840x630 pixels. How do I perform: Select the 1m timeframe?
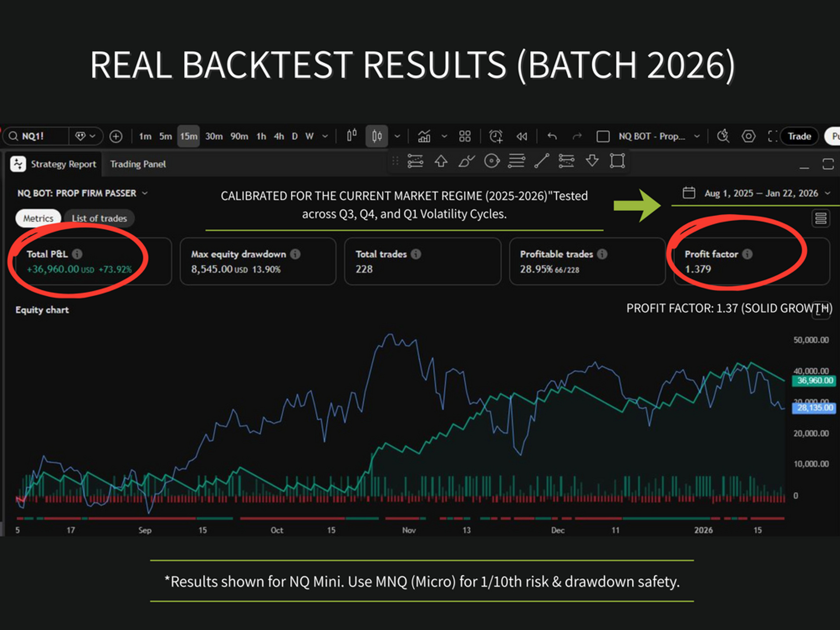click(145, 136)
